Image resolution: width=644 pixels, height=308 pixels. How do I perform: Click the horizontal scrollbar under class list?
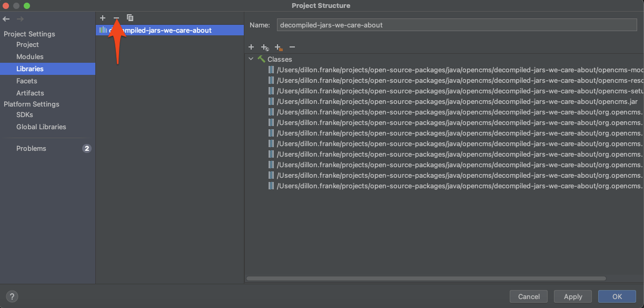(x=425, y=278)
